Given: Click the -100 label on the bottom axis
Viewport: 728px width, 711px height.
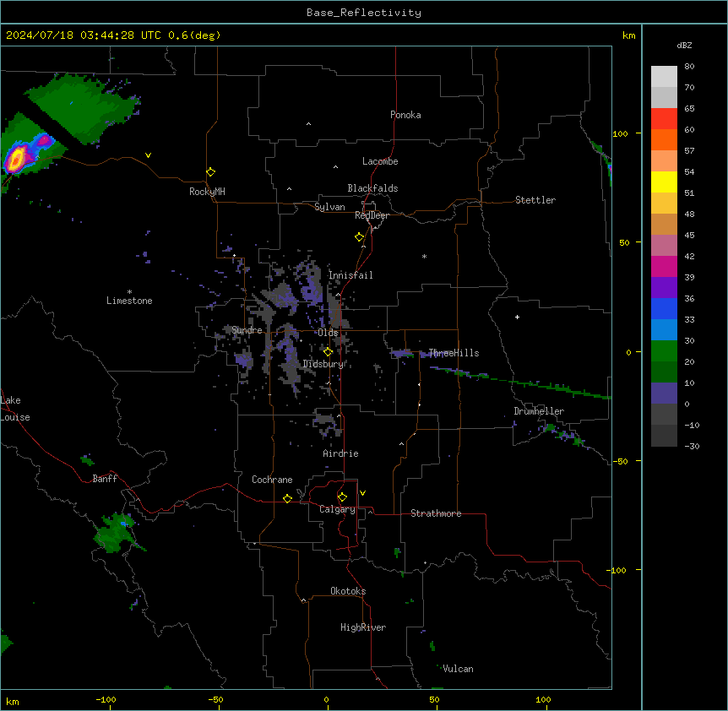Looking at the screenshot, I should tap(106, 699).
